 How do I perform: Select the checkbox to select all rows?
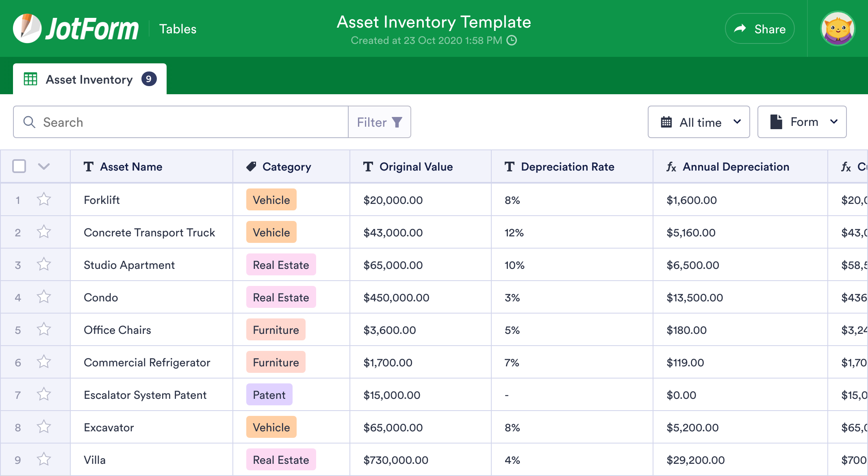coord(19,167)
